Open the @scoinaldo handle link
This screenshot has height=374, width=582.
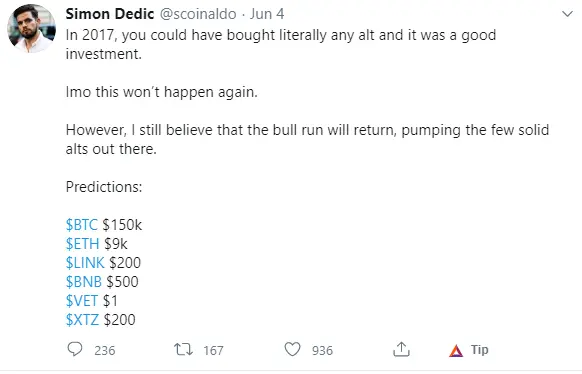click(x=198, y=14)
